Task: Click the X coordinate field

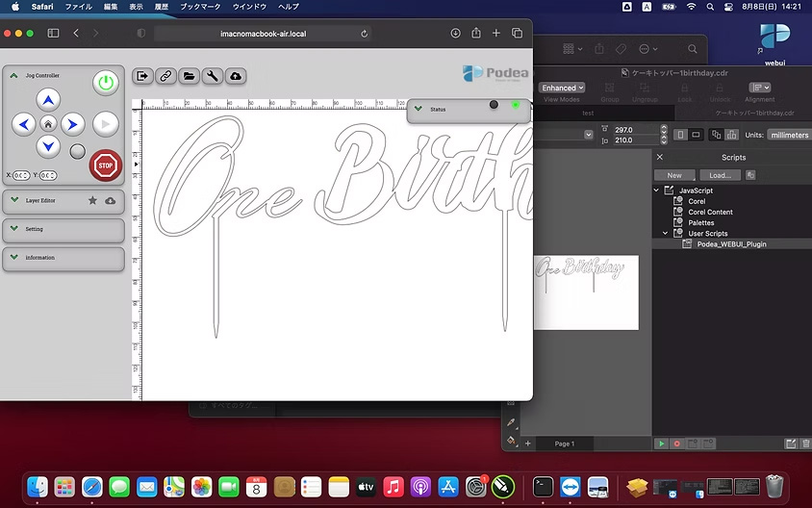Action: click(21, 175)
